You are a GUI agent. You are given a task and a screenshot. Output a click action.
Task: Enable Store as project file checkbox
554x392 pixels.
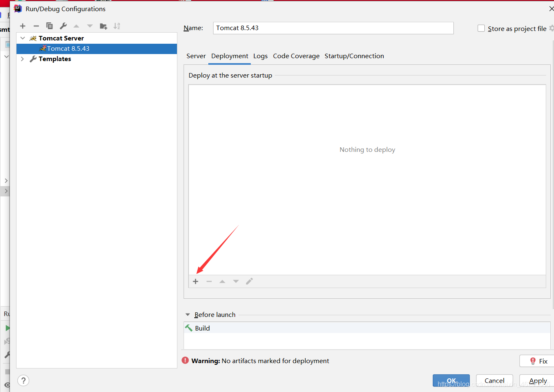click(481, 28)
